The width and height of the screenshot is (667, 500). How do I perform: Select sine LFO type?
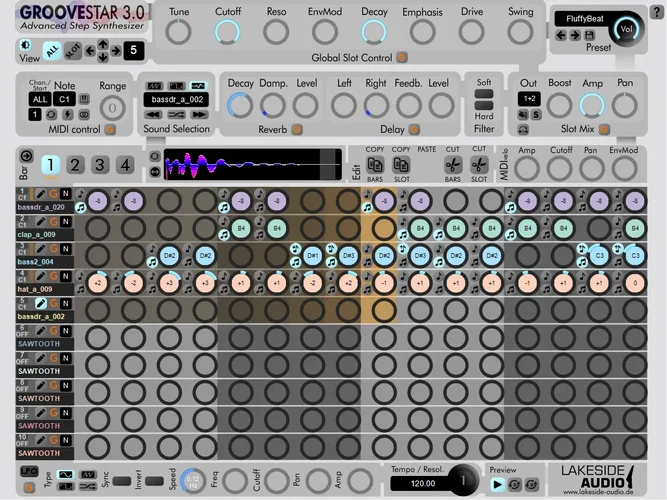tap(65, 474)
